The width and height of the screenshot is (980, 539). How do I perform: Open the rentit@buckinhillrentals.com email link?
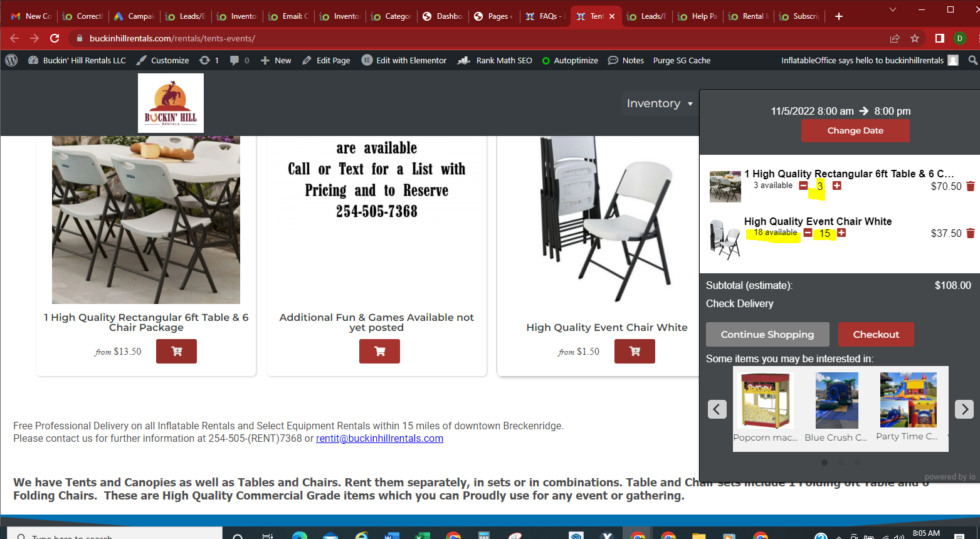[379, 439]
